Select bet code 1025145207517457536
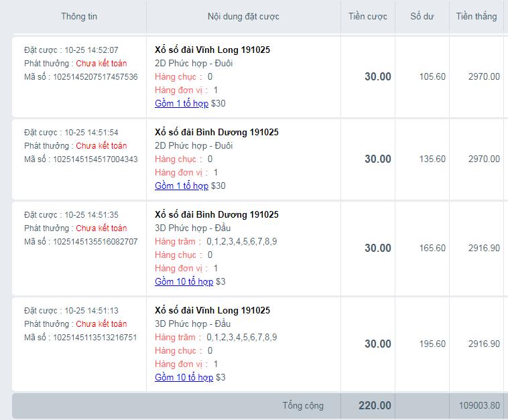The height and width of the screenshot is (420, 508). tap(95, 77)
